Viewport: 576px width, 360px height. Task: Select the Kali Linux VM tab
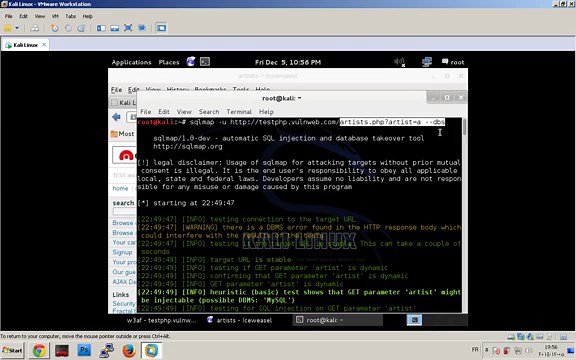click(x=25, y=45)
